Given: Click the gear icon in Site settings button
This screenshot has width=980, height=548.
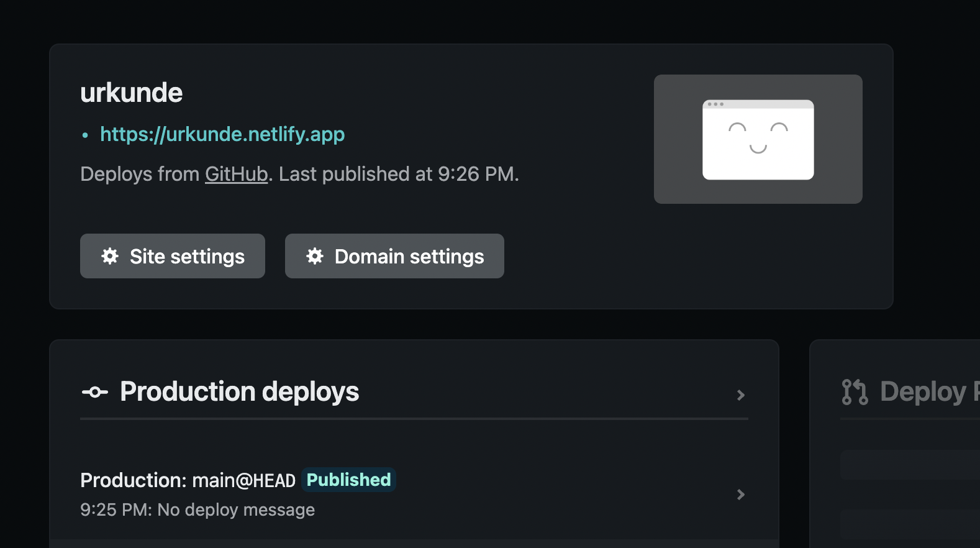Looking at the screenshot, I should tap(110, 256).
